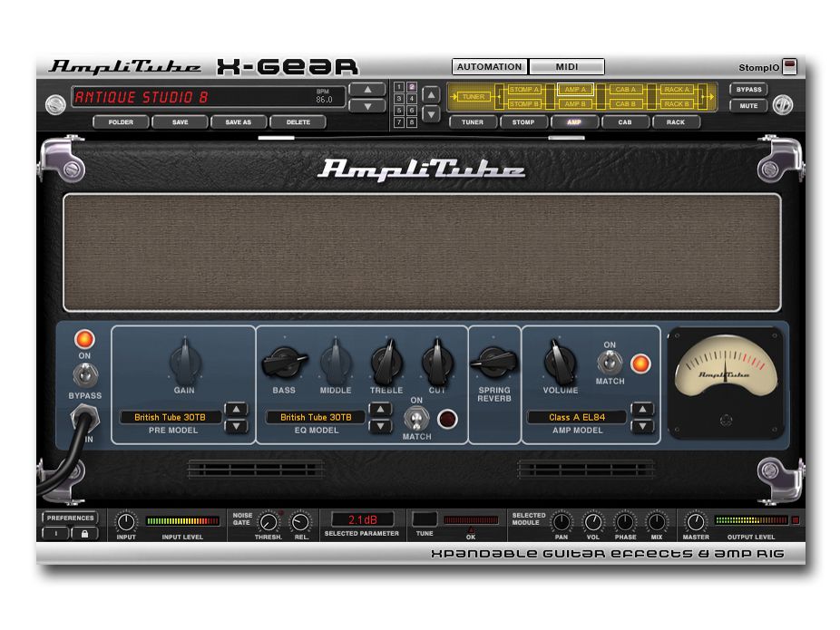Select TUNER block in signal chain display
The height and width of the screenshot is (630, 840).
click(473, 97)
